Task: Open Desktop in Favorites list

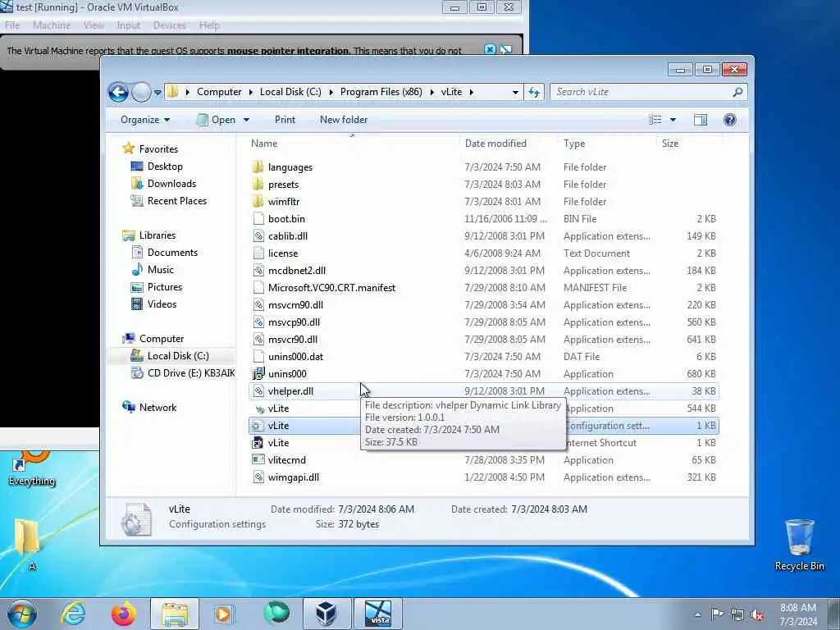Action: (165, 167)
